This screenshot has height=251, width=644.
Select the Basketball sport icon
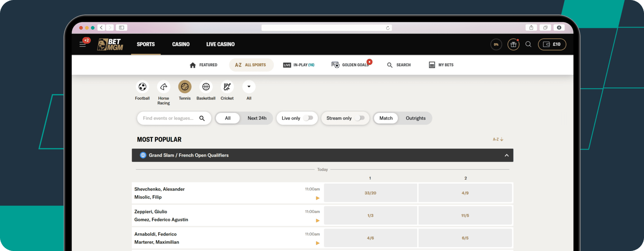tap(206, 87)
